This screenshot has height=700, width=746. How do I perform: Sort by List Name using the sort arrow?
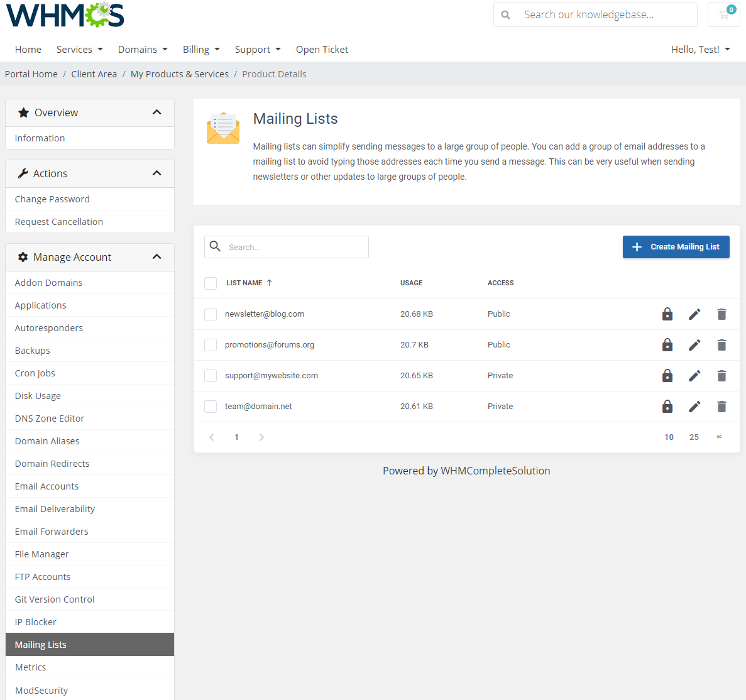tap(269, 282)
